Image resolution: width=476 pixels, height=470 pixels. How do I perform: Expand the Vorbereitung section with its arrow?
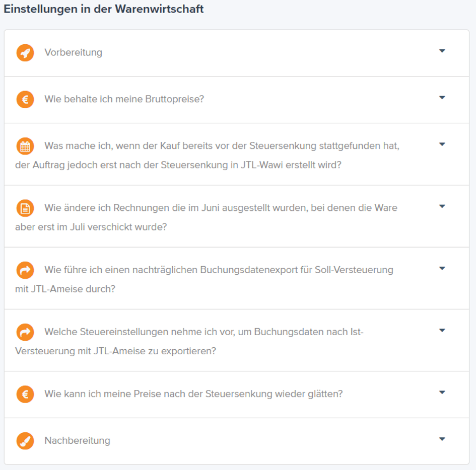(x=442, y=51)
